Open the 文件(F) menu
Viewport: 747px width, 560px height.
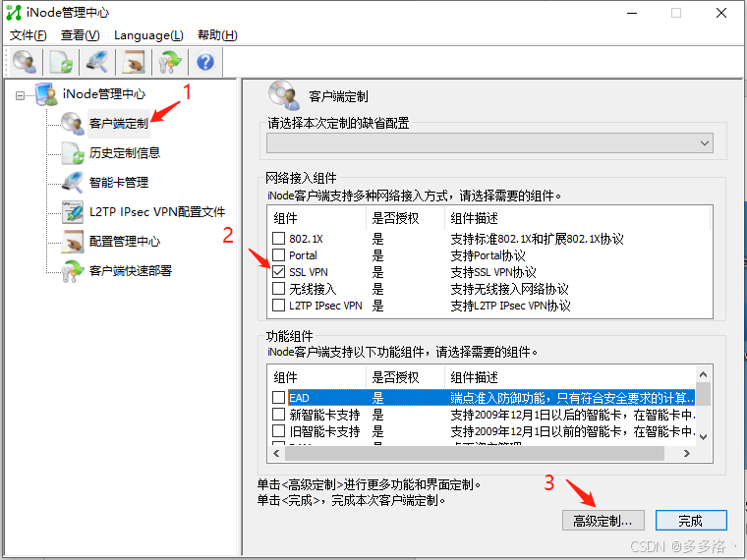point(29,35)
